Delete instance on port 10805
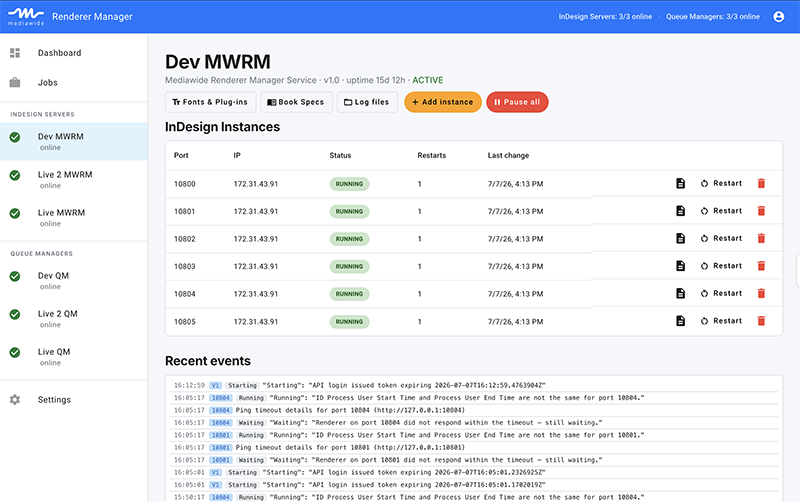This screenshot has width=800, height=502. click(761, 321)
